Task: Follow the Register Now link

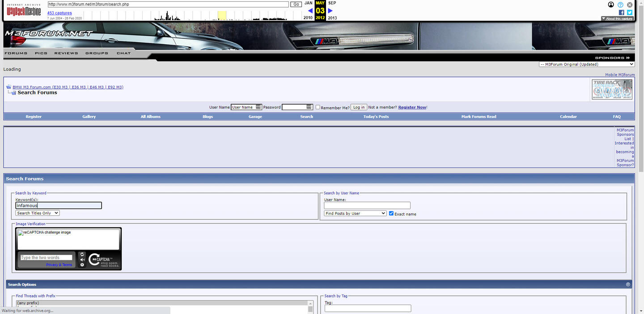Action: pyautogui.click(x=412, y=107)
